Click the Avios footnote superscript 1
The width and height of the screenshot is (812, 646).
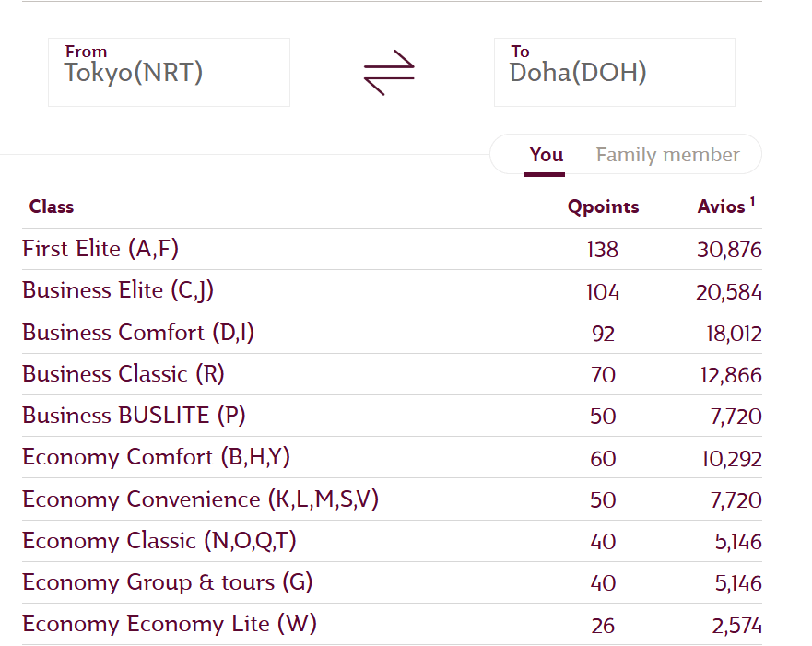pos(752,201)
